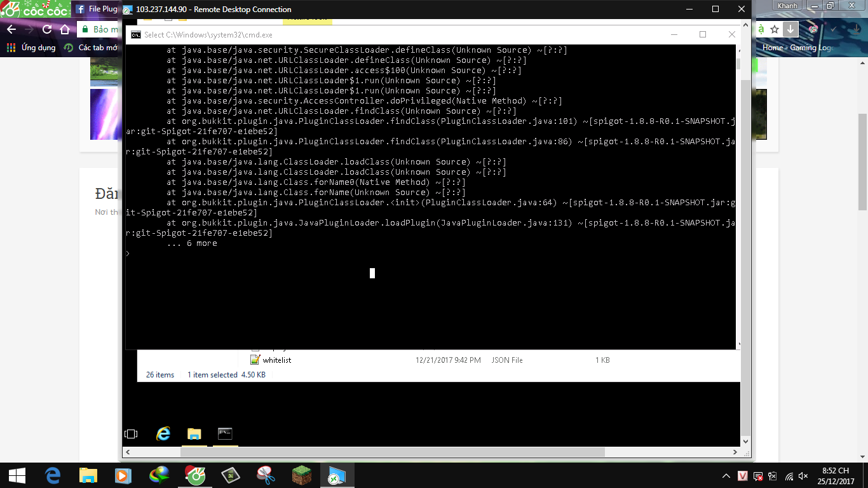Click the '1 item selected 4.50 KB' status text
The width and height of the screenshot is (868, 488).
pos(226,375)
